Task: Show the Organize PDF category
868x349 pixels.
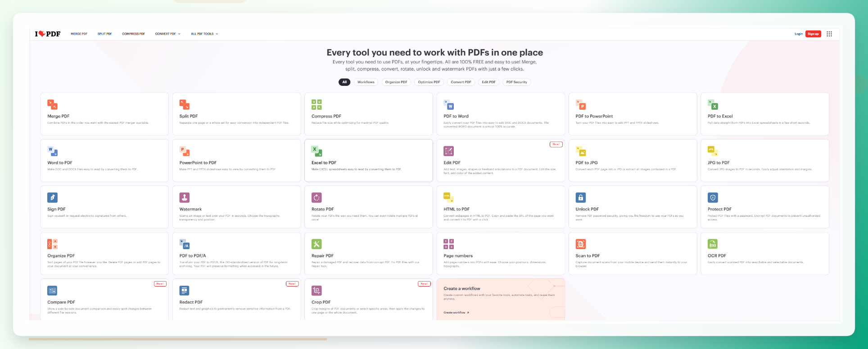Action: point(396,82)
